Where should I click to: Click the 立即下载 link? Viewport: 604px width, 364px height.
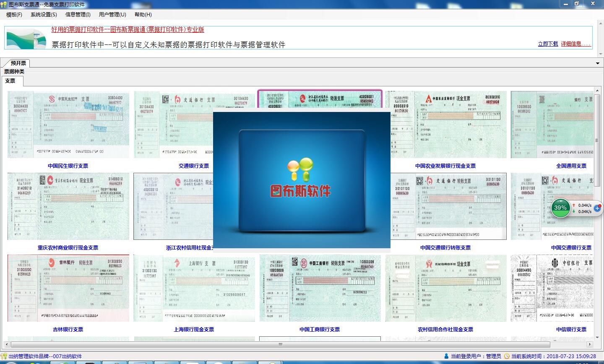548,44
